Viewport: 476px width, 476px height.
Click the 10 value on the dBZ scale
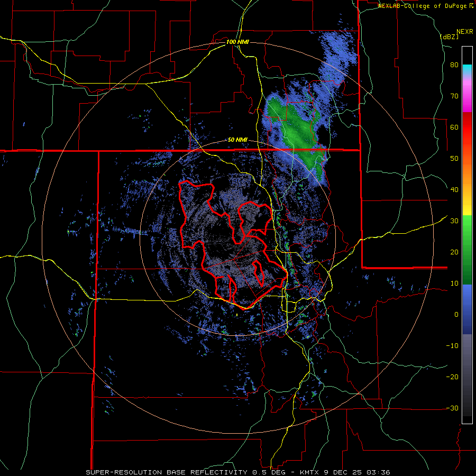(454, 283)
